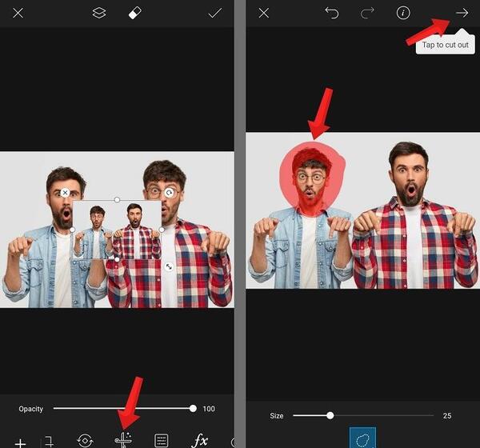Tap the red highlighted face selection

tap(312, 179)
